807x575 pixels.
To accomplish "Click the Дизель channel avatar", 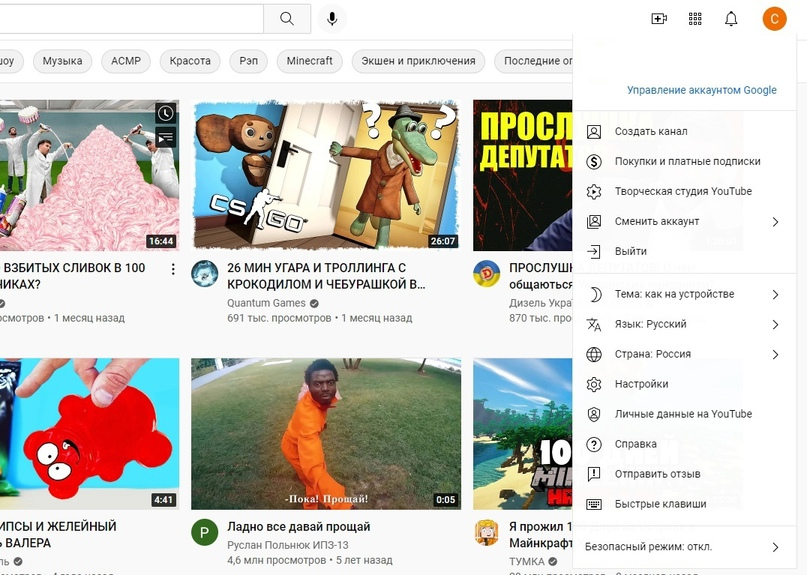I will (486, 273).
